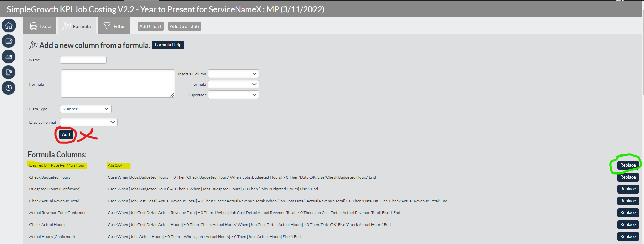Expand the Display Format dropdown

[89, 122]
